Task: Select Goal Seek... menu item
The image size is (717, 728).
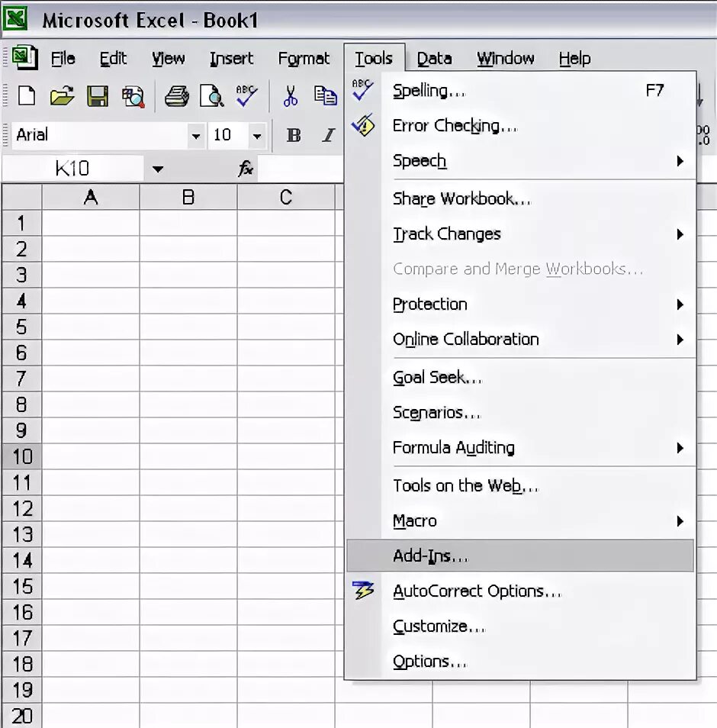Action: point(520,378)
